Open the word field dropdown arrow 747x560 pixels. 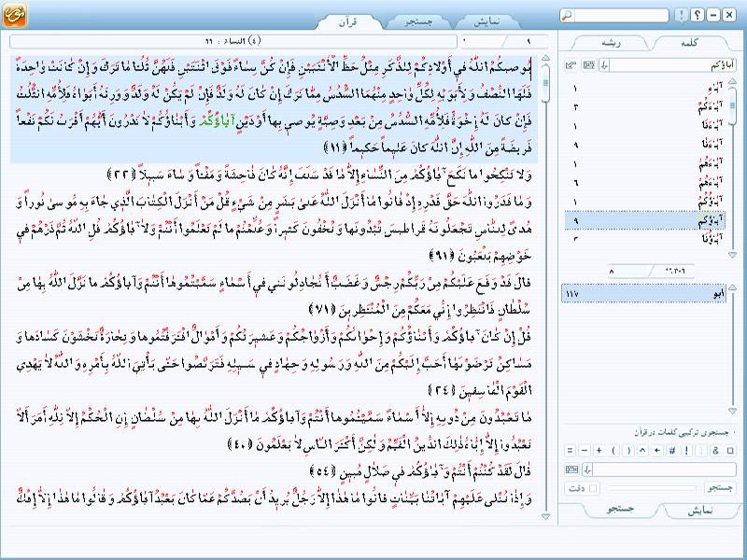(604, 65)
